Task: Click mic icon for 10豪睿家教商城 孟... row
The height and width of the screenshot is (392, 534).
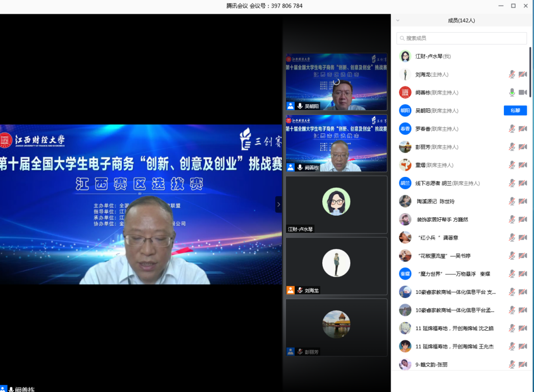Action: [512, 310]
